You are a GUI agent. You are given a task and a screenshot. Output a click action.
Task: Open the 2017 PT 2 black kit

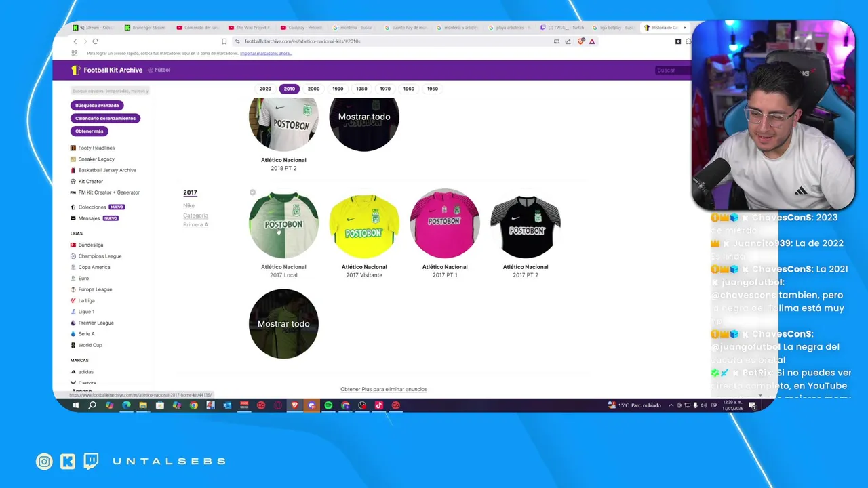pyautogui.click(x=526, y=224)
